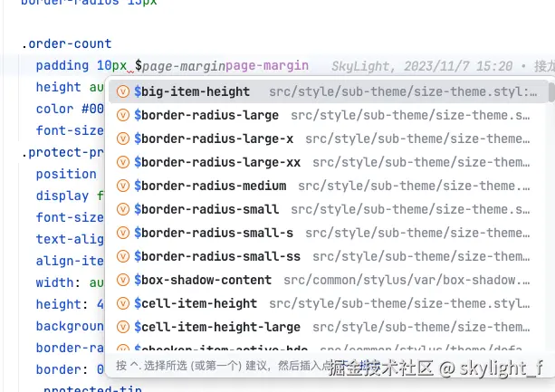Select the $box-shadow-content suggestion
The height and width of the screenshot is (392, 555).
(203, 281)
